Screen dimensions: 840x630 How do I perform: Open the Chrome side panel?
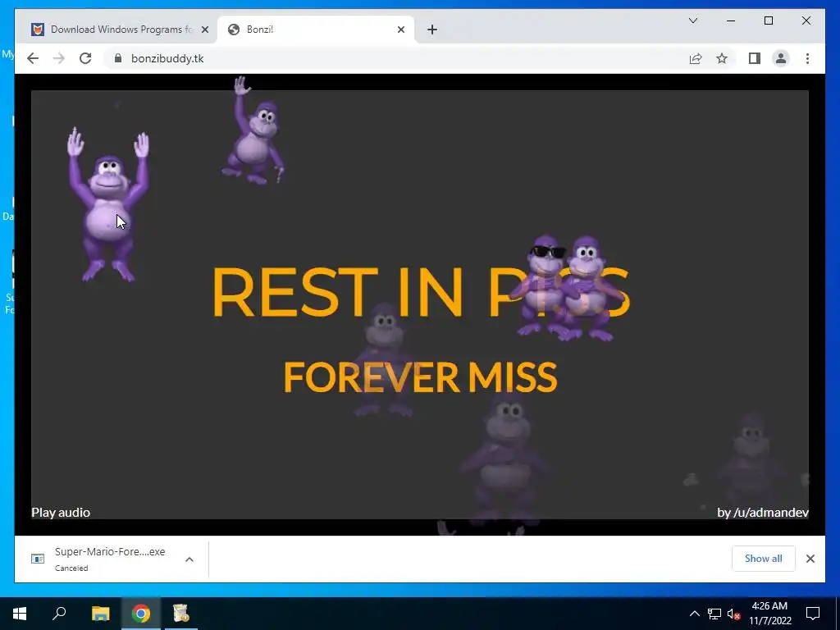pyautogui.click(x=755, y=58)
